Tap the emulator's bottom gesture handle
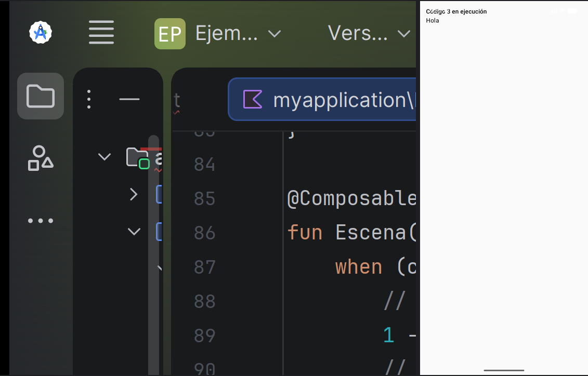Viewport: 588px width, 376px height. tap(504, 370)
